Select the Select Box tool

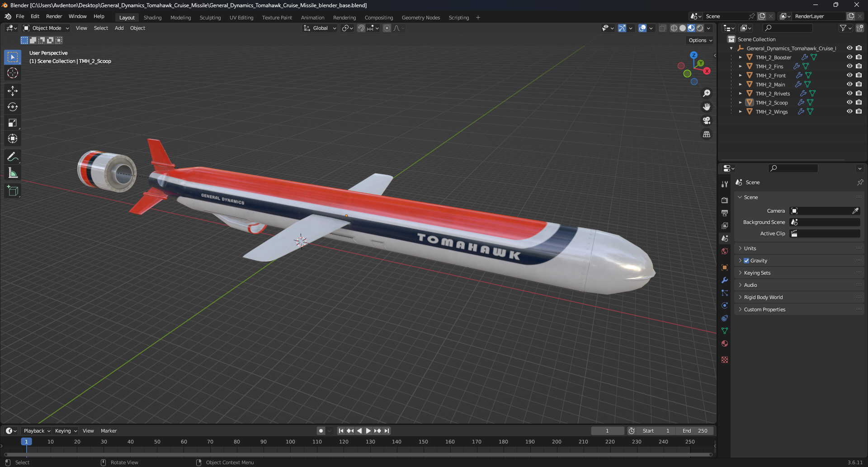coord(13,57)
